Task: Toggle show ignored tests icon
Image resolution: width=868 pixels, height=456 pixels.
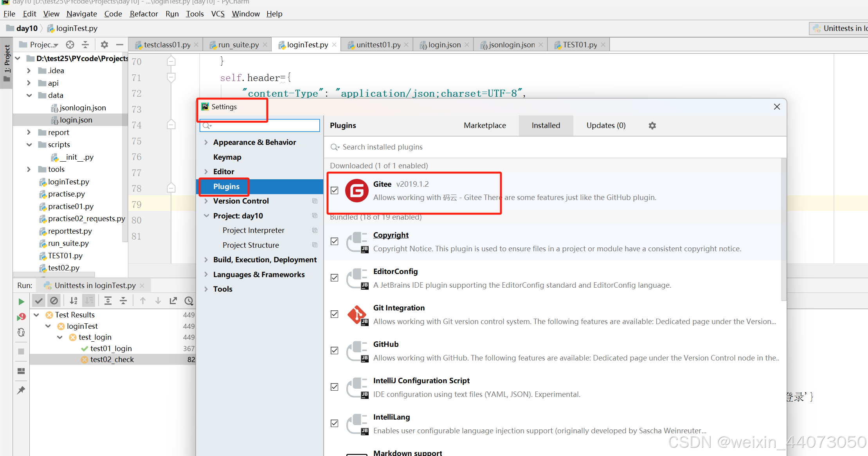Action: 54,301
